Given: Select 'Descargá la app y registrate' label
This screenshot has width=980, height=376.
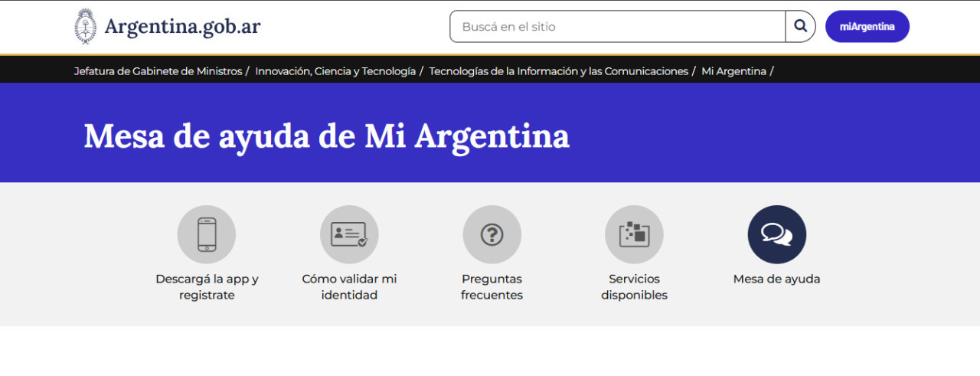Looking at the screenshot, I should (207, 287).
